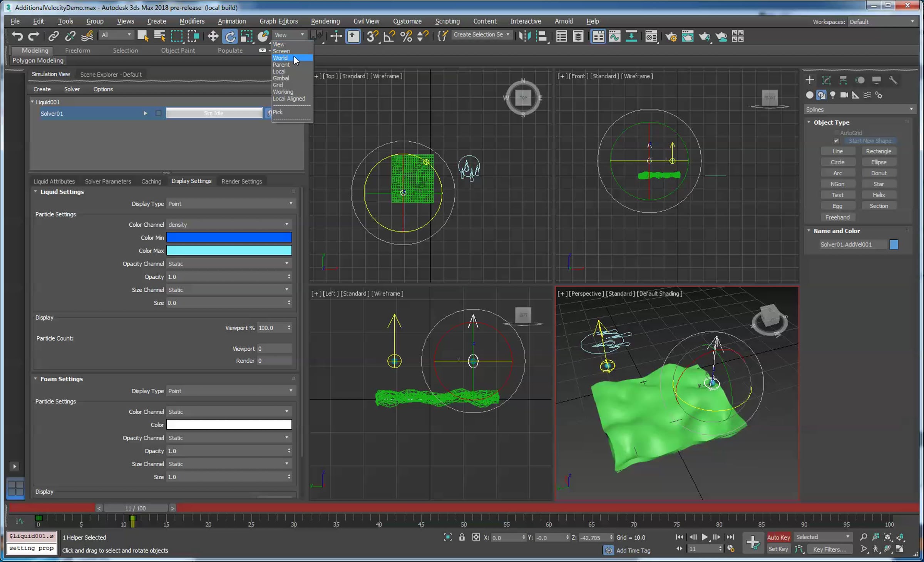The image size is (924, 562).
Task: Click the Angle Snap toggle icon
Action: (389, 36)
